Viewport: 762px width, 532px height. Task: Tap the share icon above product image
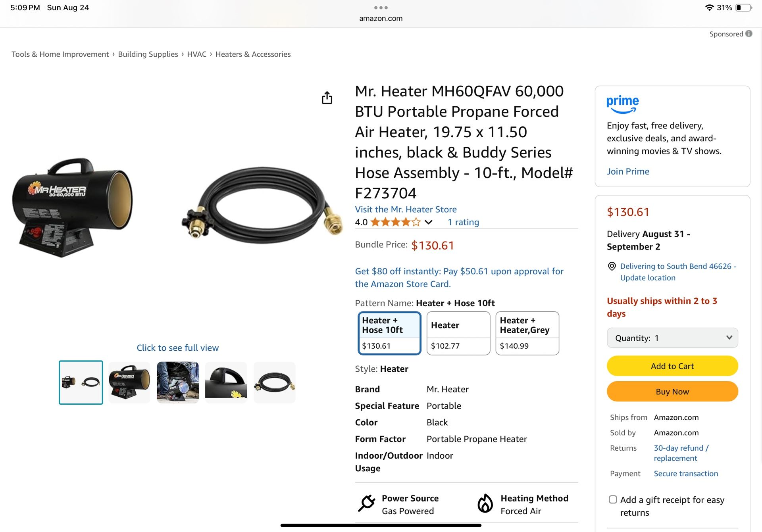point(327,98)
